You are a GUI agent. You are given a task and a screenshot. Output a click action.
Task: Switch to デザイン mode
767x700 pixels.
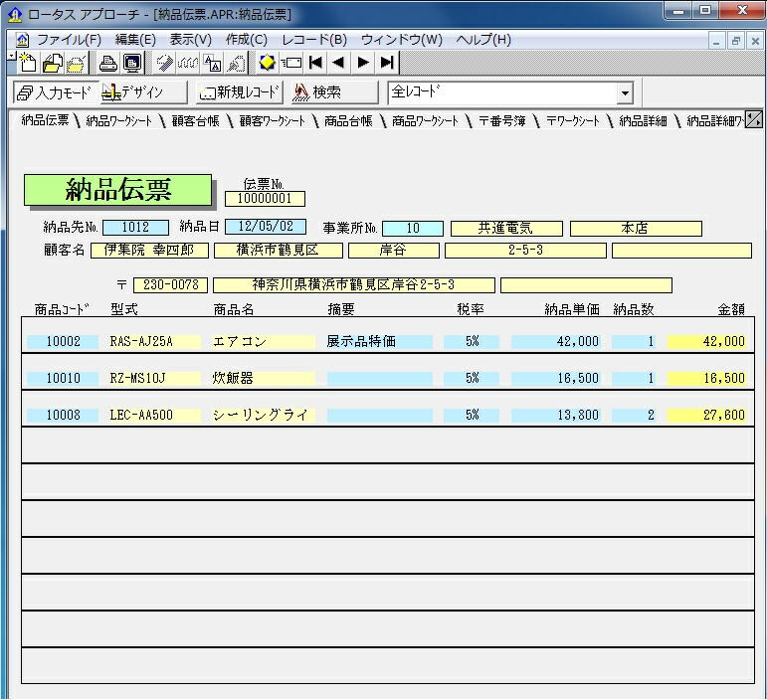tap(143, 91)
